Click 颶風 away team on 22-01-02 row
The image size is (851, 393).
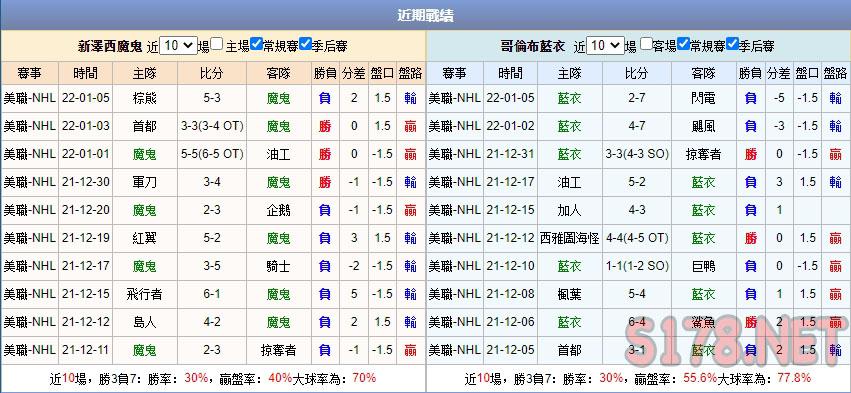[704, 126]
